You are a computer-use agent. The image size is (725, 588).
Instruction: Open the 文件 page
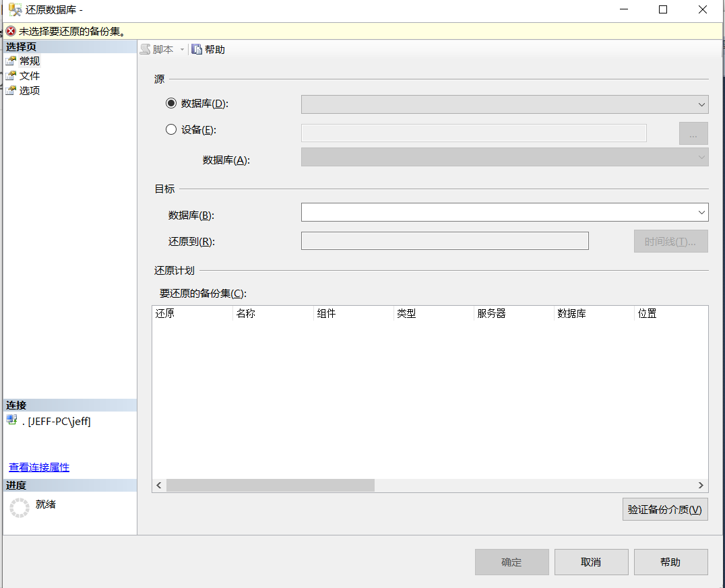(30, 76)
